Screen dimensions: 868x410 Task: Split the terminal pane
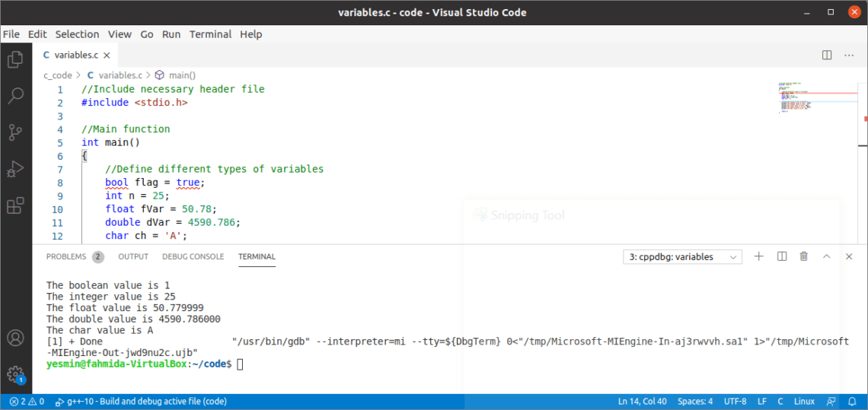point(781,257)
